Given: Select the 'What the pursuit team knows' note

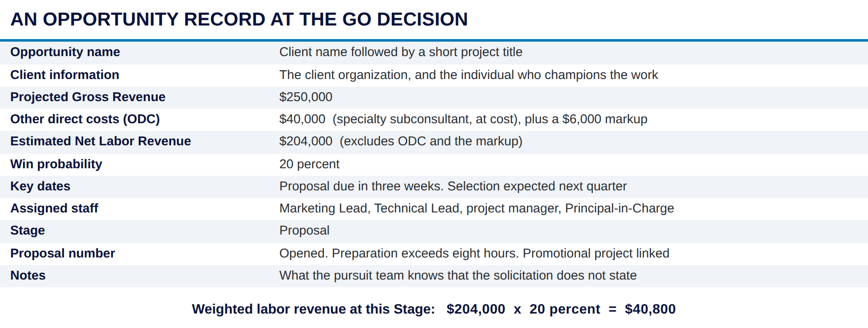Looking at the screenshot, I should click(458, 275).
